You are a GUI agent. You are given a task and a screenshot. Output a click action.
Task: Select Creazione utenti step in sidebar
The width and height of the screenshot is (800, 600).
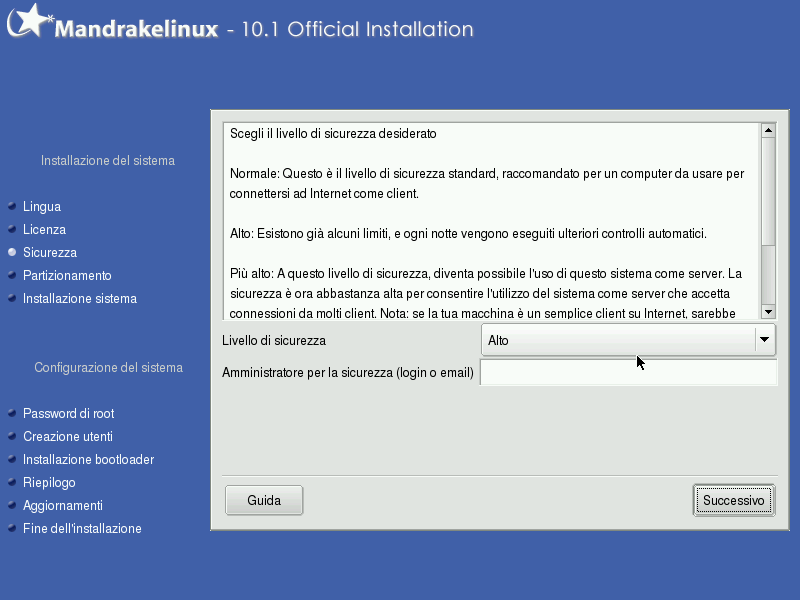(x=68, y=437)
